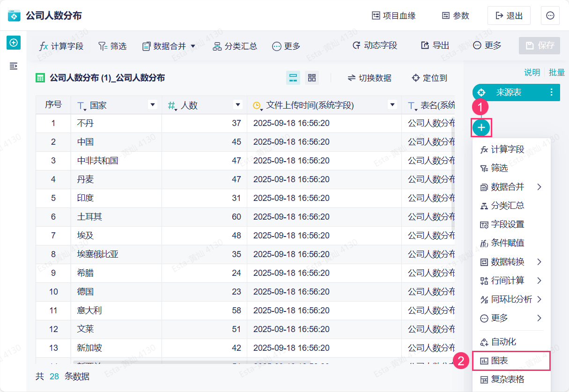The width and height of the screenshot is (569, 392).
Task: Click 动态字段 in the toolbar
Action: (x=375, y=45)
